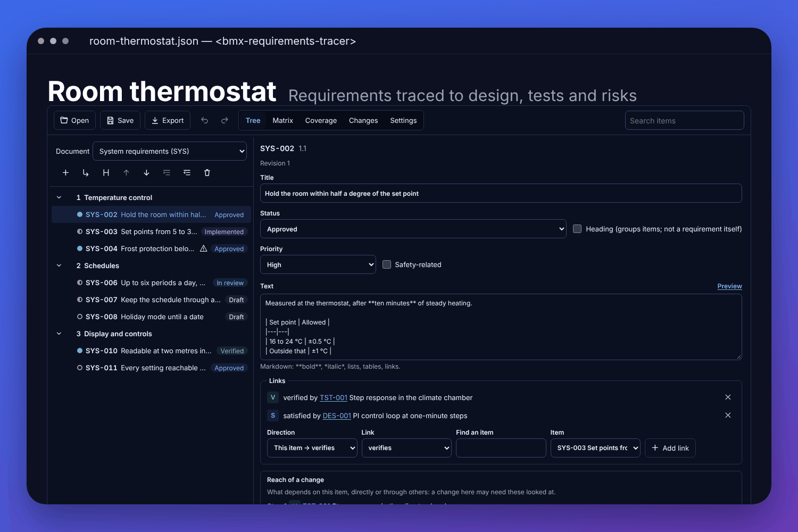
Task: Move the selected item up
Action: coord(126,172)
